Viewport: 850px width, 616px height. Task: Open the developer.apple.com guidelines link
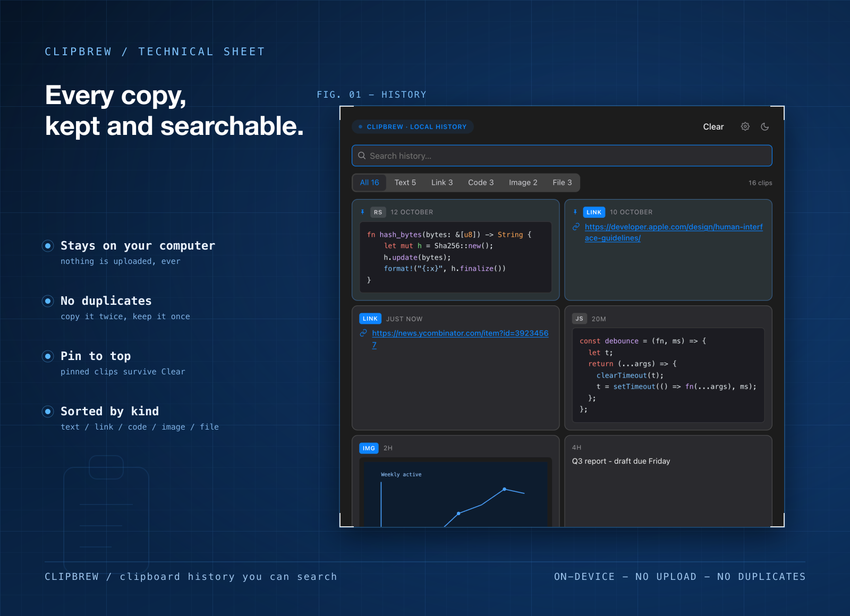pos(674,233)
